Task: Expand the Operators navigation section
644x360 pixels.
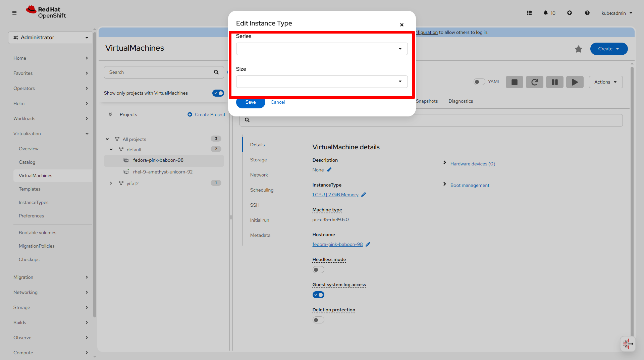Action: pos(51,88)
